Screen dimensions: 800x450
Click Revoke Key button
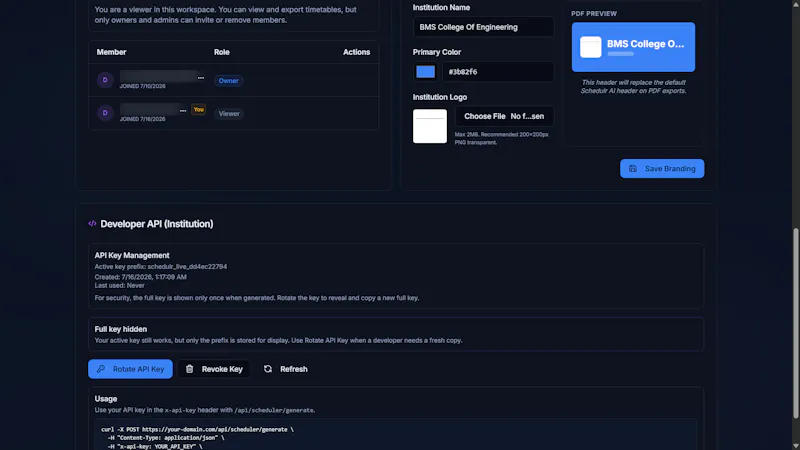tap(214, 369)
